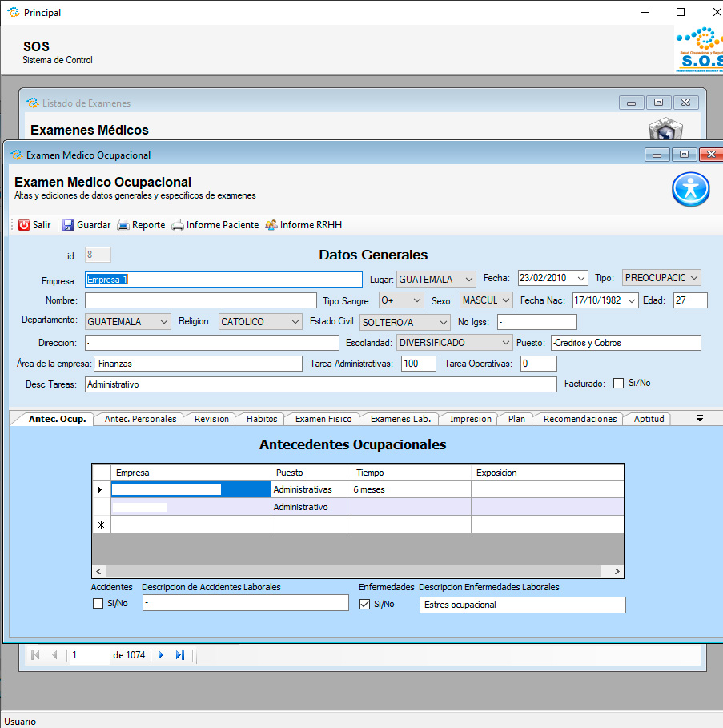Switch to the Antec. Personales tab

[140, 419]
